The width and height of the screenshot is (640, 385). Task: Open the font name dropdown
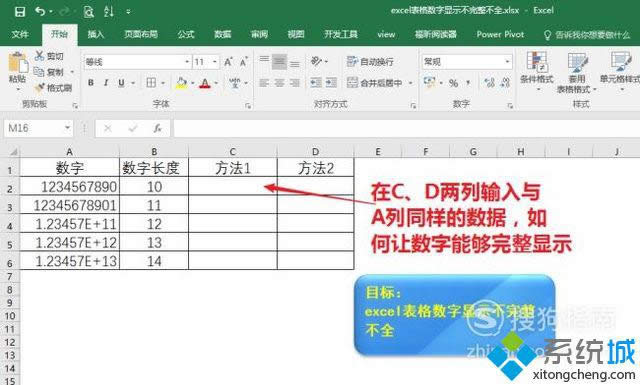pyautogui.click(x=187, y=62)
